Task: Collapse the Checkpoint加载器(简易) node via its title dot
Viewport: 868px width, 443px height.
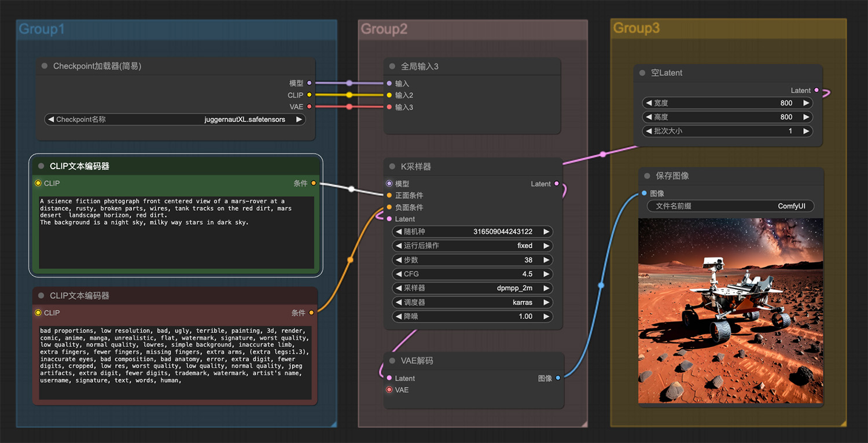Action: pos(45,66)
